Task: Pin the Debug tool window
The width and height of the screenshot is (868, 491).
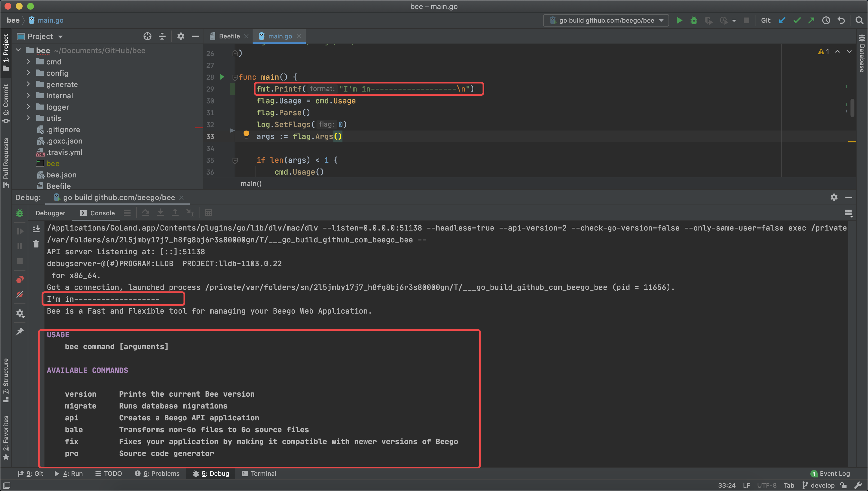Action: [x=19, y=331]
